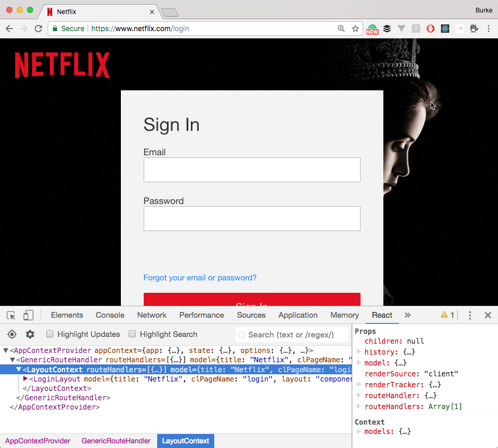Click the browser forward arrow

24,29
